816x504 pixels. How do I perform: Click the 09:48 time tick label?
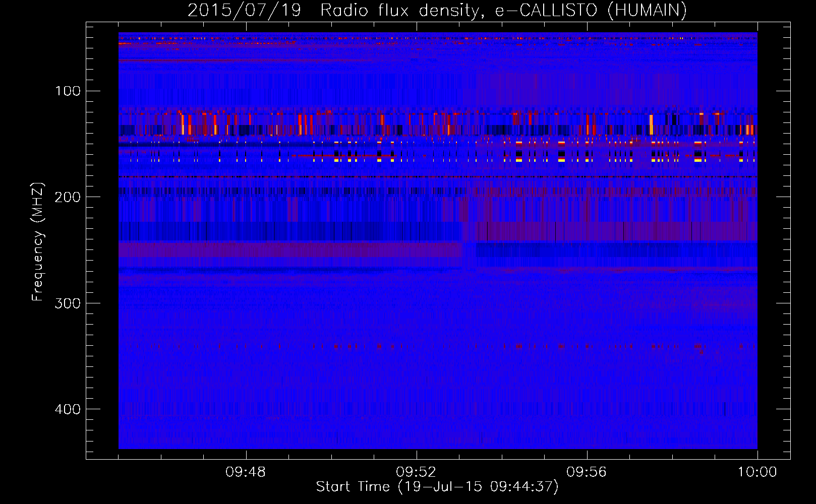pos(246,472)
